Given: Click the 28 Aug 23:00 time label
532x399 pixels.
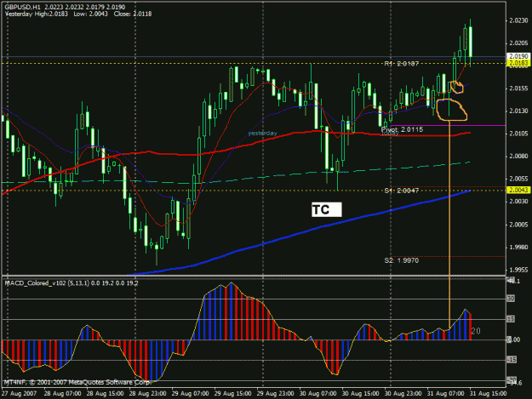Looking at the screenshot, I should coord(147,394).
